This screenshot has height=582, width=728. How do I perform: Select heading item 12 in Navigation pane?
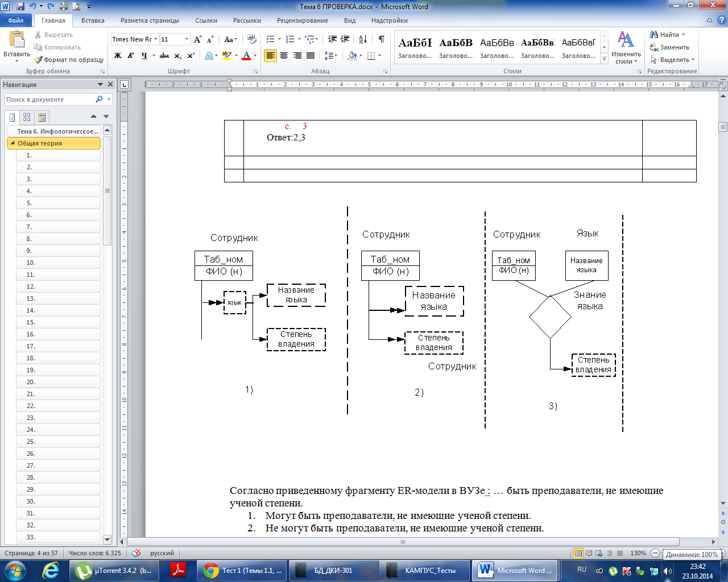click(x=59, y=286)
